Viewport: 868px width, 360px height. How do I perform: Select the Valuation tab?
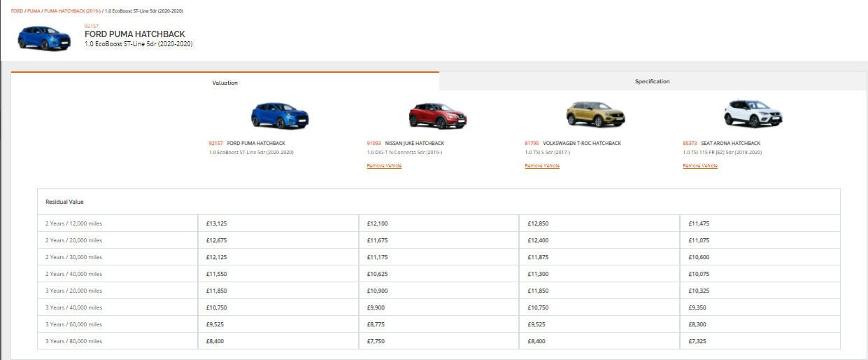point(225,82)
